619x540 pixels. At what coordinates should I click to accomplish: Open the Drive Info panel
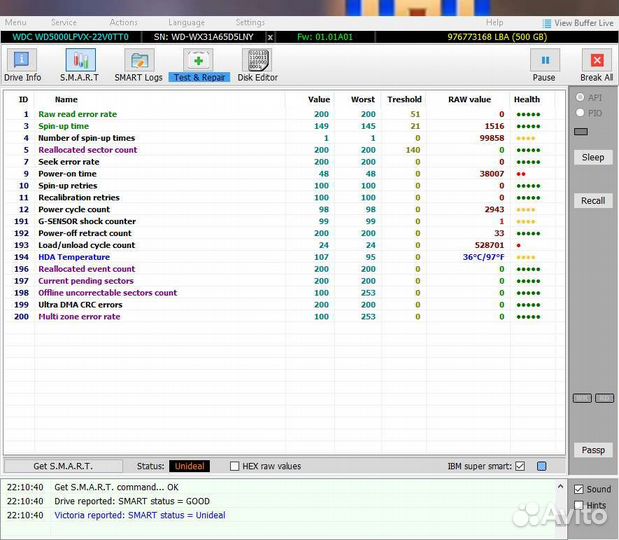pyautogui.click(x=22, y=64)
